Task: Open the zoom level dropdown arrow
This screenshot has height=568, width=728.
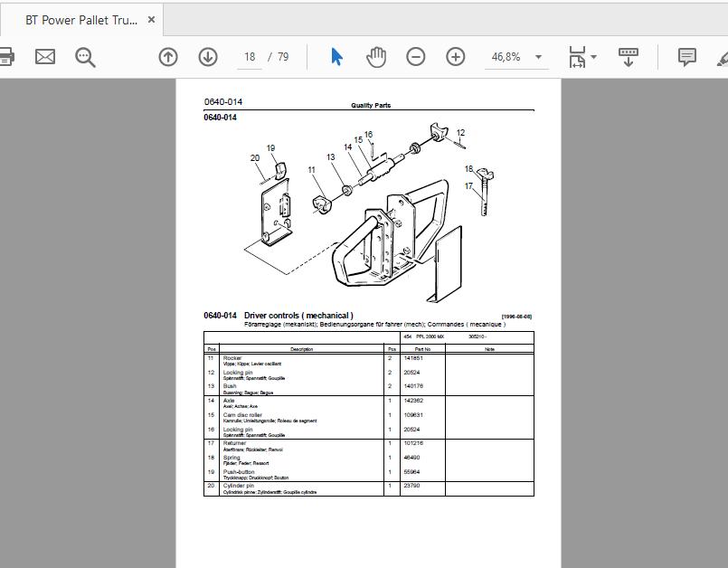Action: (539, 57)
